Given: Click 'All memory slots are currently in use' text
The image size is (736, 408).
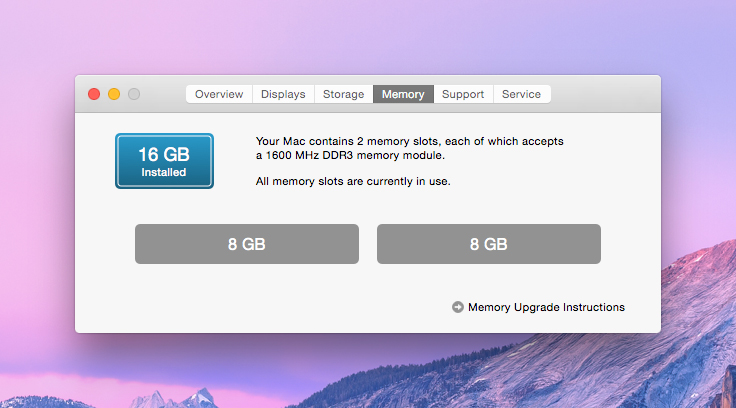Looking at the screenshot, I should (x=353, y=181).
